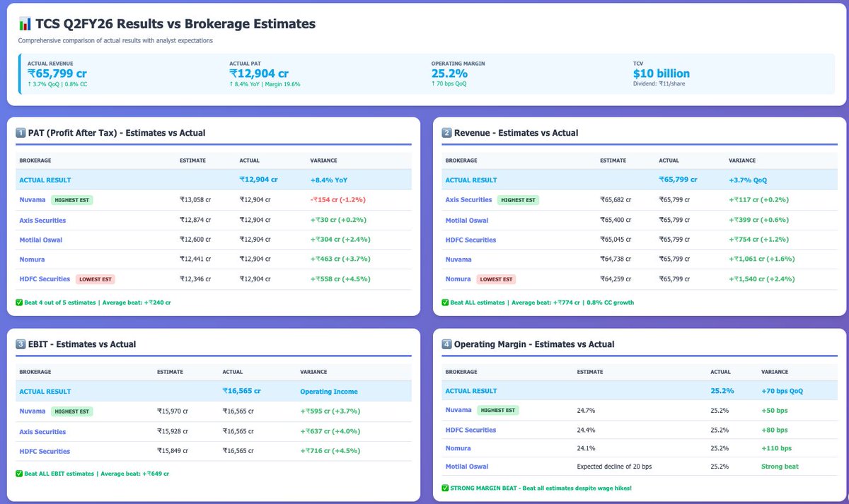This screenshot has width=849, height=504.
Task: Click Axis Securities revenue estimate '₹65,682 cr'
Action: pyautogui.click(x=616, y=200)
